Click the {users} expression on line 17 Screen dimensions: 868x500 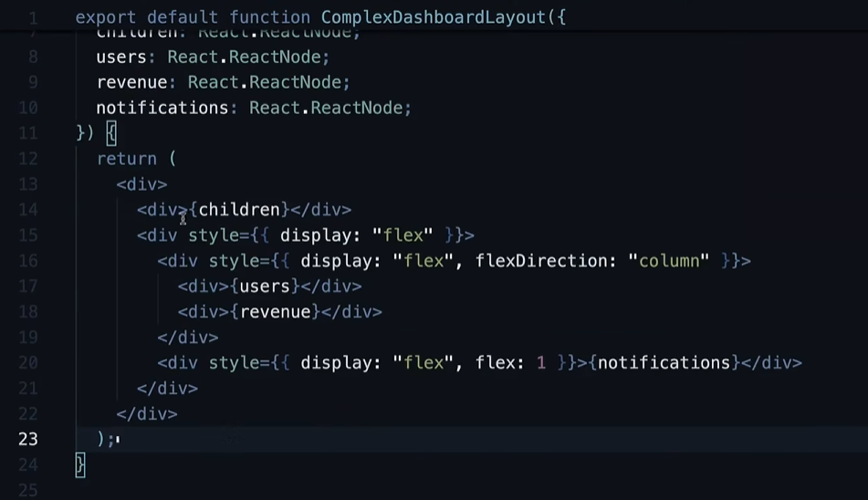pyautogui.click(x=265, y=286)
